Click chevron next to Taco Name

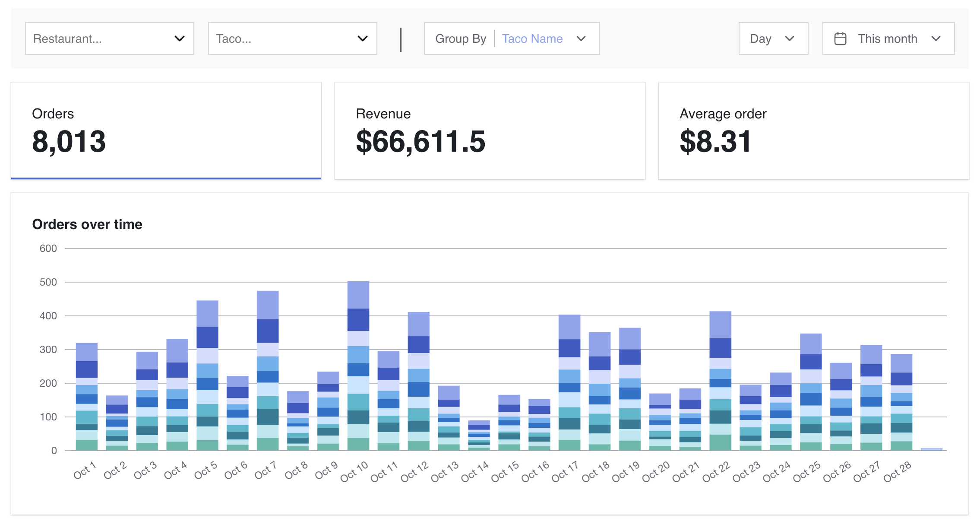581,38
